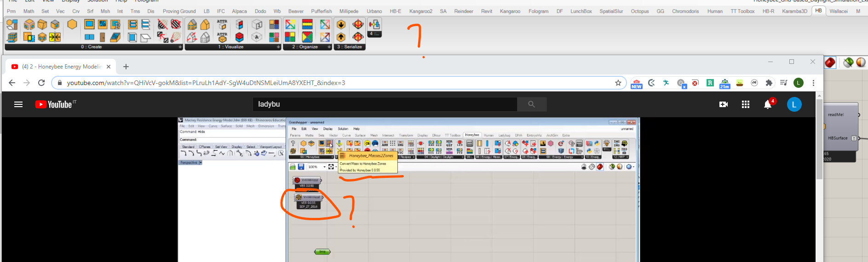
Task: Click the blue-square face icon in Create panel
Action: 89,24
